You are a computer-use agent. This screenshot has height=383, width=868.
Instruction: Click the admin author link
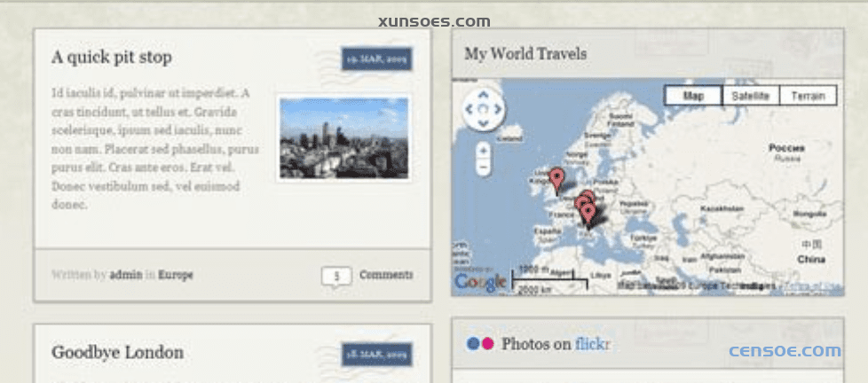click(125, 275)
